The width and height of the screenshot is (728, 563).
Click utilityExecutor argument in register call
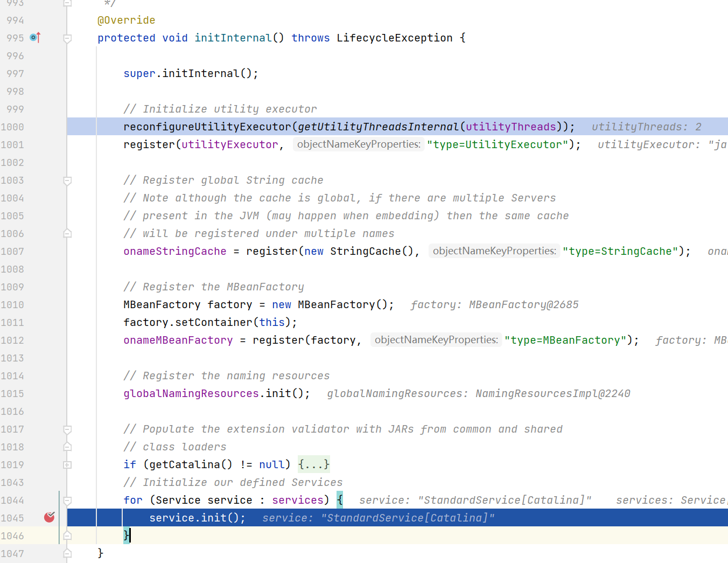pos(230,144)
